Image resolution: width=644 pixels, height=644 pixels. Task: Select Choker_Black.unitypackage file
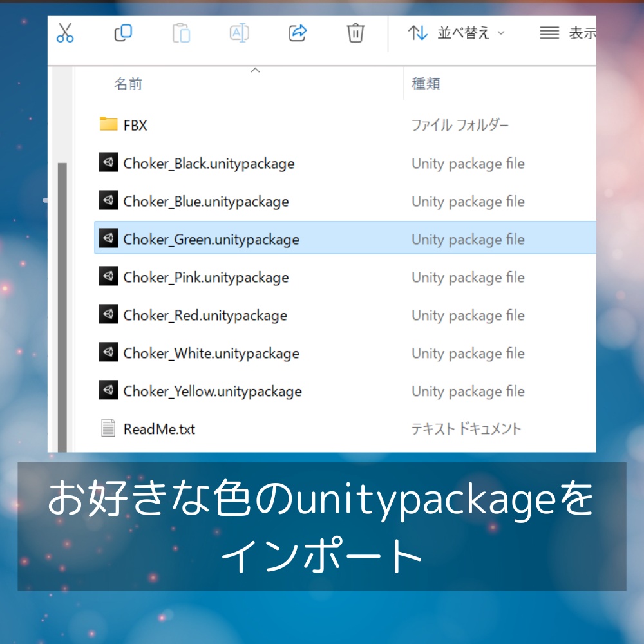(x=209, y=164)
